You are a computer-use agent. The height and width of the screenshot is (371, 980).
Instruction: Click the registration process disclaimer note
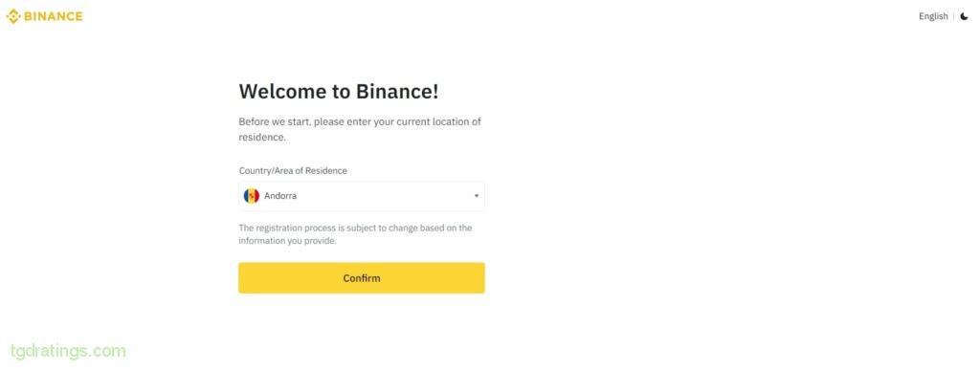pyautogui.click(x=355, y=234)
